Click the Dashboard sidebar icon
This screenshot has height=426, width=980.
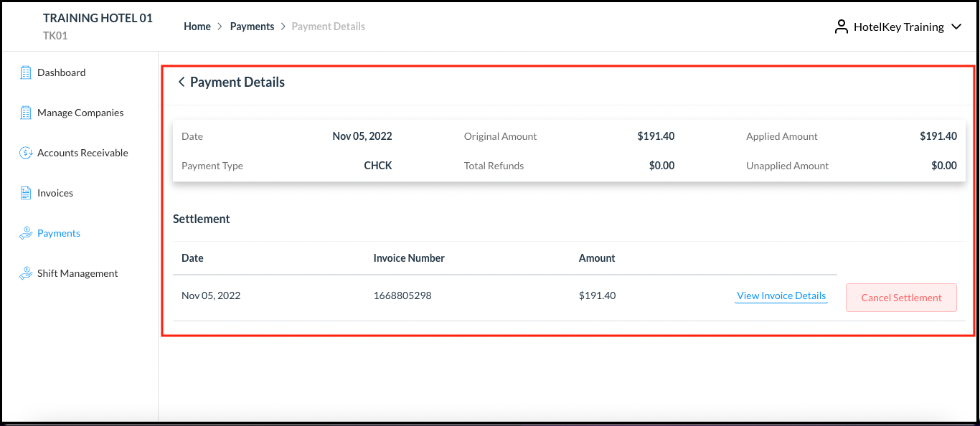26,72
